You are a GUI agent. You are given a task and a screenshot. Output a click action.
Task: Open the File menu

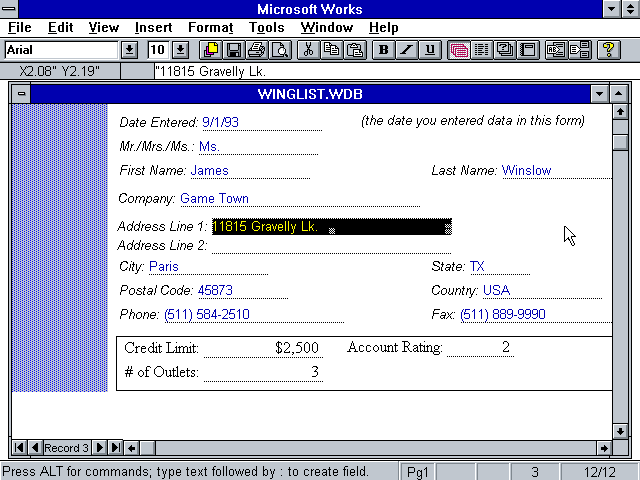[20, 27]
